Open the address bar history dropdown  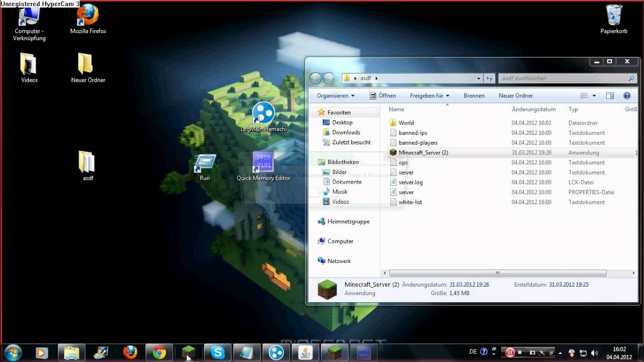point(478,78)
